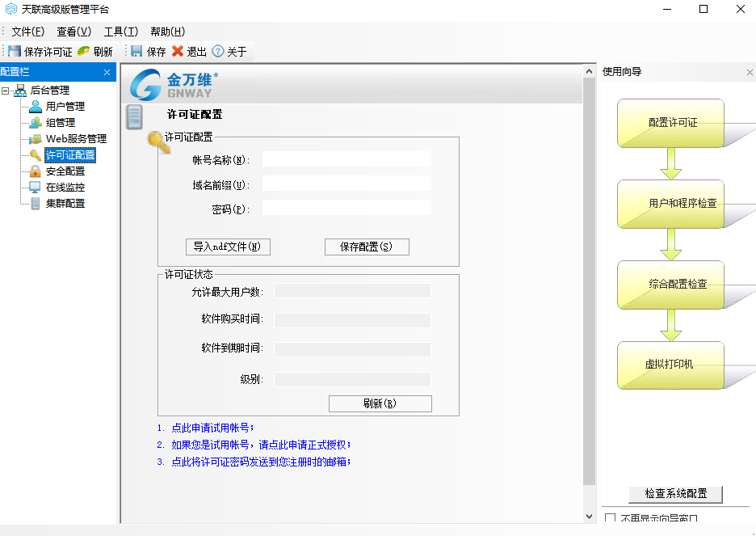Click the 保存许可证 toolbar icon
This screenshot has height=536, width=756.
tap(15, 51)
